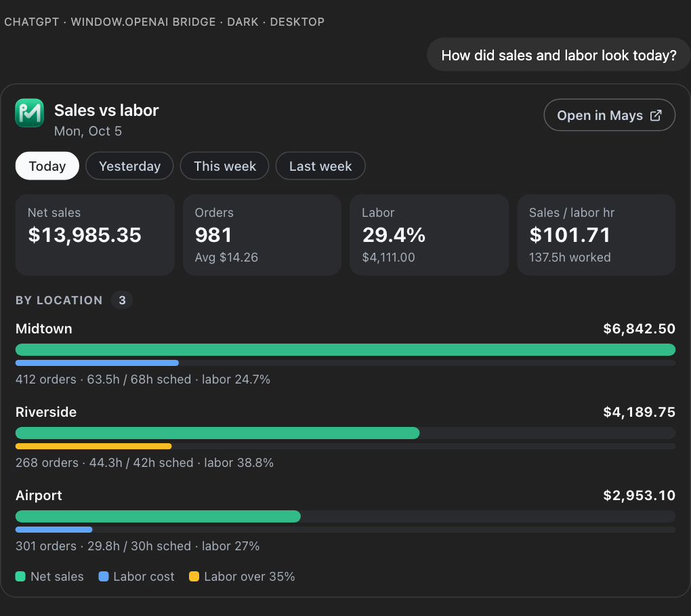Click Airport's $2,953.10 sales amount
This screenshot has height=616, width=691.
(639, 495)
